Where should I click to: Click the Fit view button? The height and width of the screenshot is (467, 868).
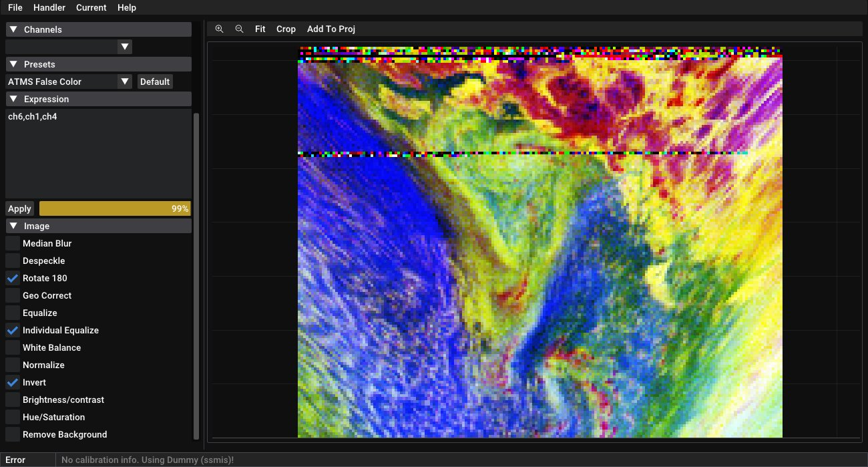pos(260,29)
